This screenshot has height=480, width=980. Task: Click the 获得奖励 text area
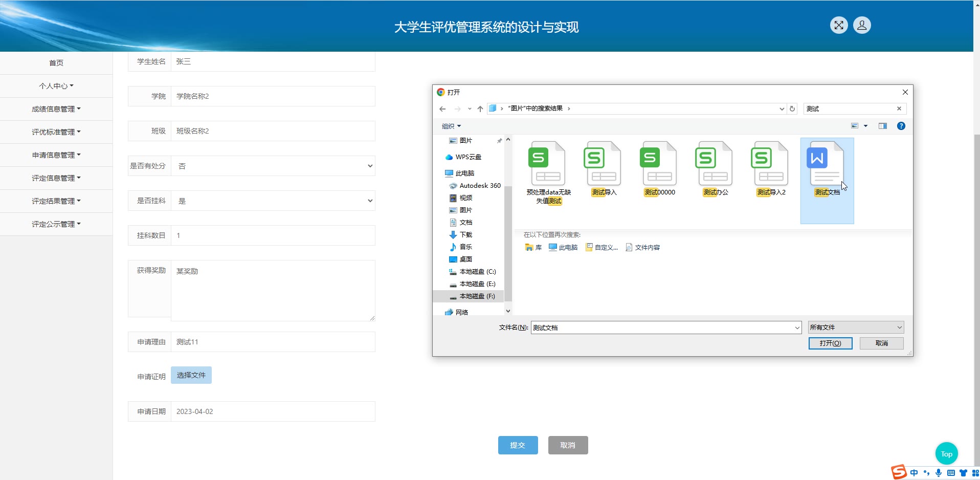[273, 291]
